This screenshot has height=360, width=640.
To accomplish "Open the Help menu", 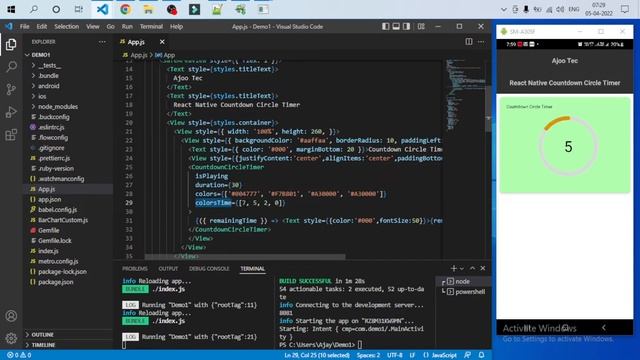I will pyautogui.click(x=176, y=27).
